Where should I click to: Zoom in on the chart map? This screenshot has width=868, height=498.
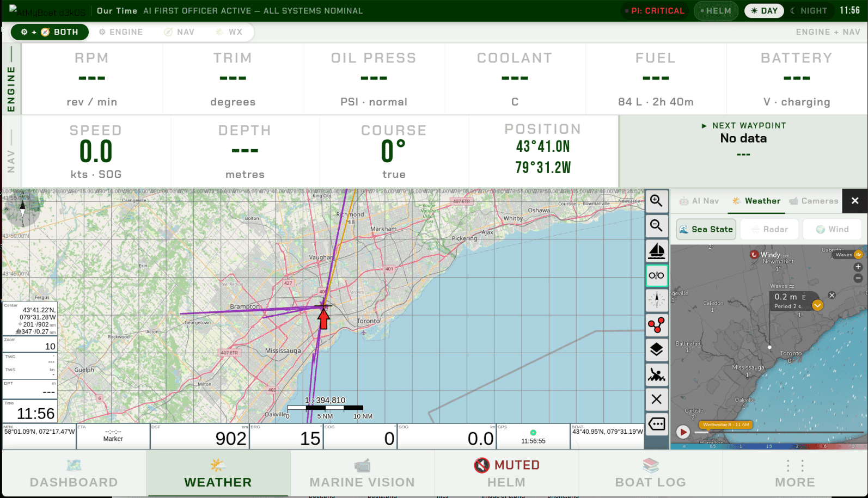tap(656, 201)
